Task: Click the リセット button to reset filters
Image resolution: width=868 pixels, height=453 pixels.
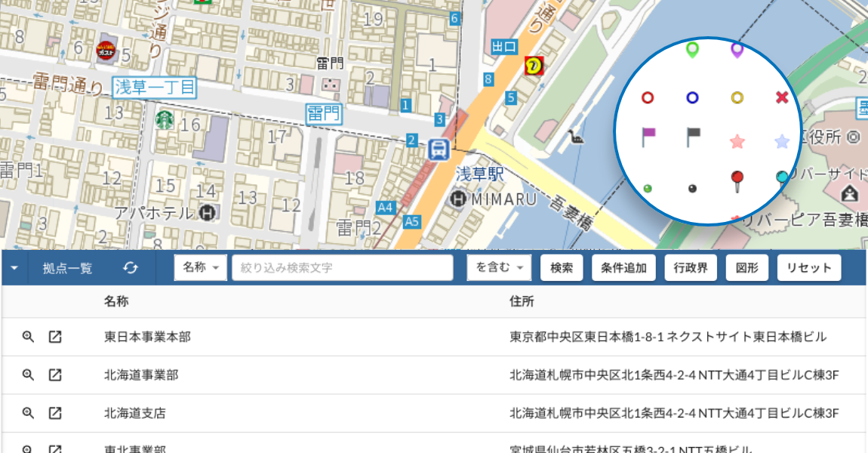Action: (809, 267)
